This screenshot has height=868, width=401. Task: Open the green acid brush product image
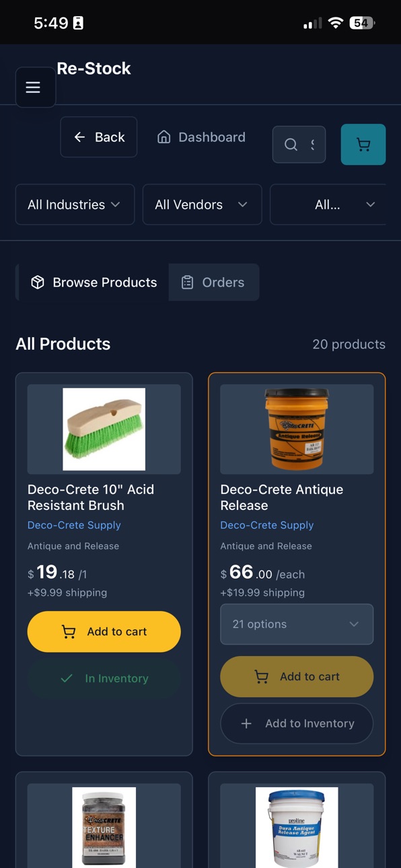[104, 429]
